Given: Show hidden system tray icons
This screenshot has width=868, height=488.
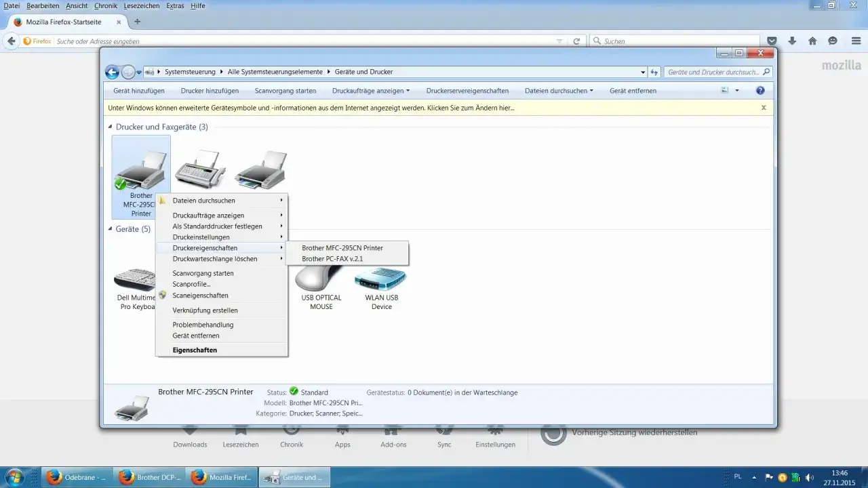Looking at the screenshot, I should [x=755, y=477].
